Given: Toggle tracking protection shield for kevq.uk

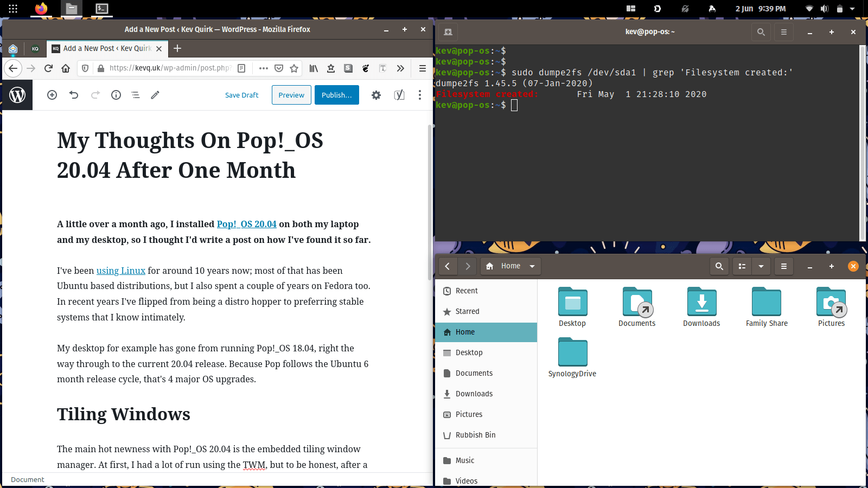Looking at the screenshot, I should tap(85, 68).
